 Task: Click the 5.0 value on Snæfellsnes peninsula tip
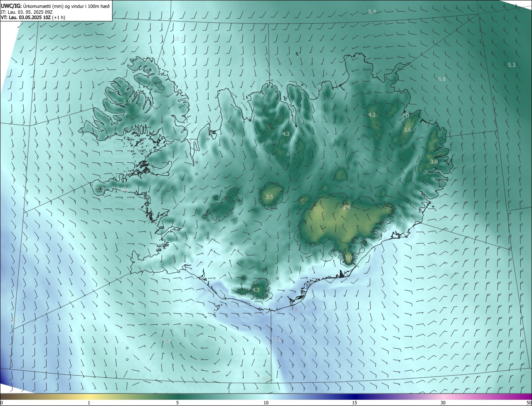[x=101, y=189]
